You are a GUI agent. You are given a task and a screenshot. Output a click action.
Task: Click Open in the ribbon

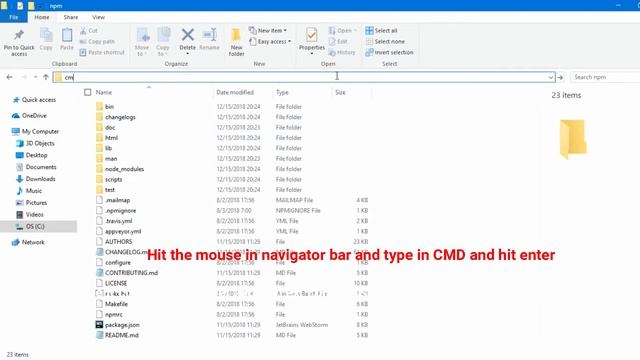(342, 31)
